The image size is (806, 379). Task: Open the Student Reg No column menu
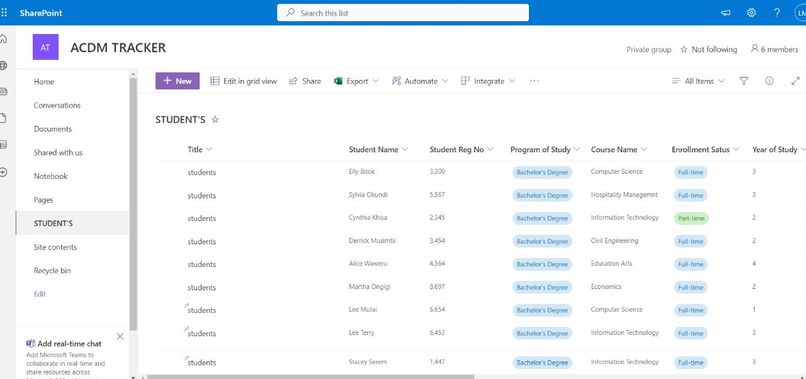(x=462, y=150)
